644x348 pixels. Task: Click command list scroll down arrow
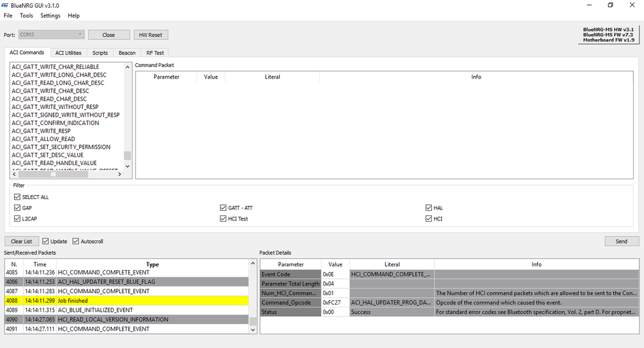[128, 166]
